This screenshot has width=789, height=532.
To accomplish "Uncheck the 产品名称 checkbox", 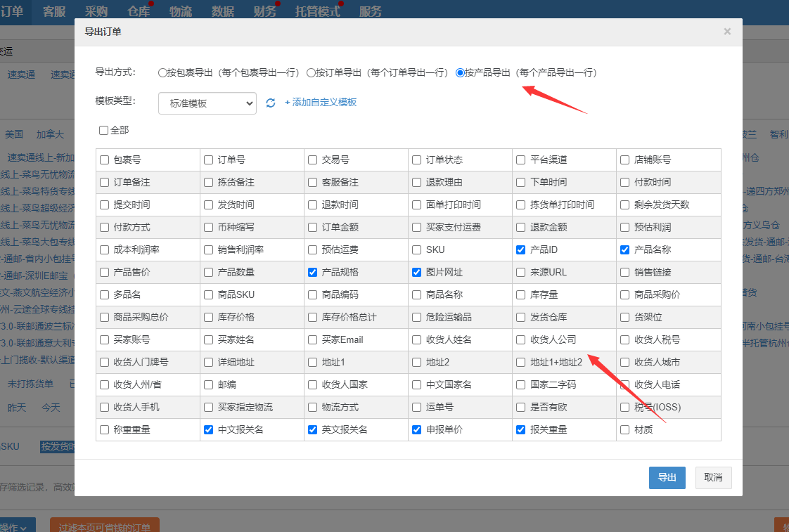I will tap(625, 250).
